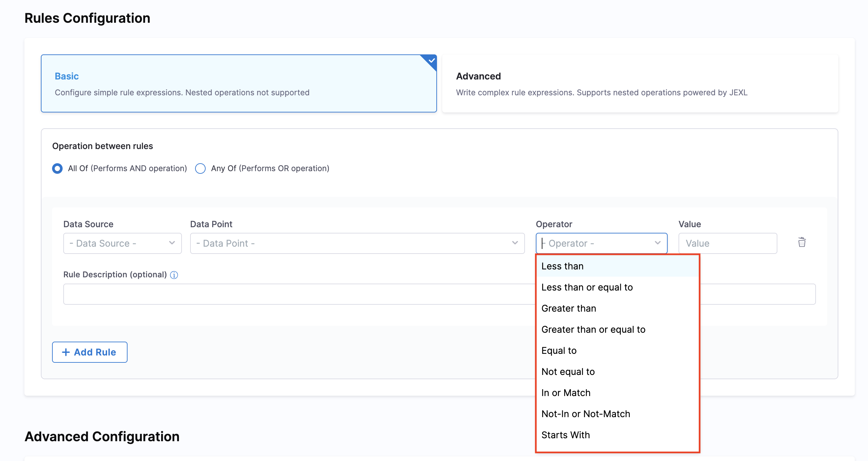Choose Not-In or Not-Match operator
The height and width of the screenshot is (461, 868).
585,414
